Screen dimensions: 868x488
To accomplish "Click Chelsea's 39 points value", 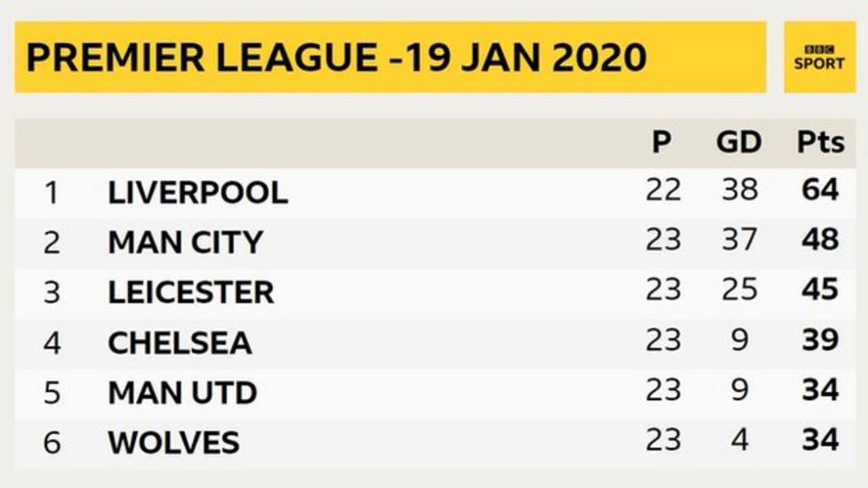I will pyautogui.click(x=820, y=340).
